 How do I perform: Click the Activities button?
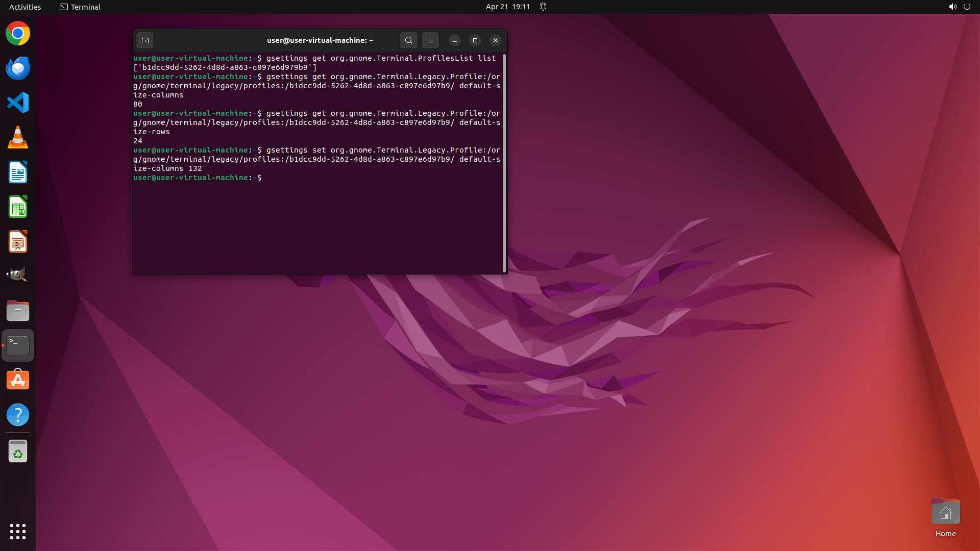pyautogui.click(x=25, y=7)
